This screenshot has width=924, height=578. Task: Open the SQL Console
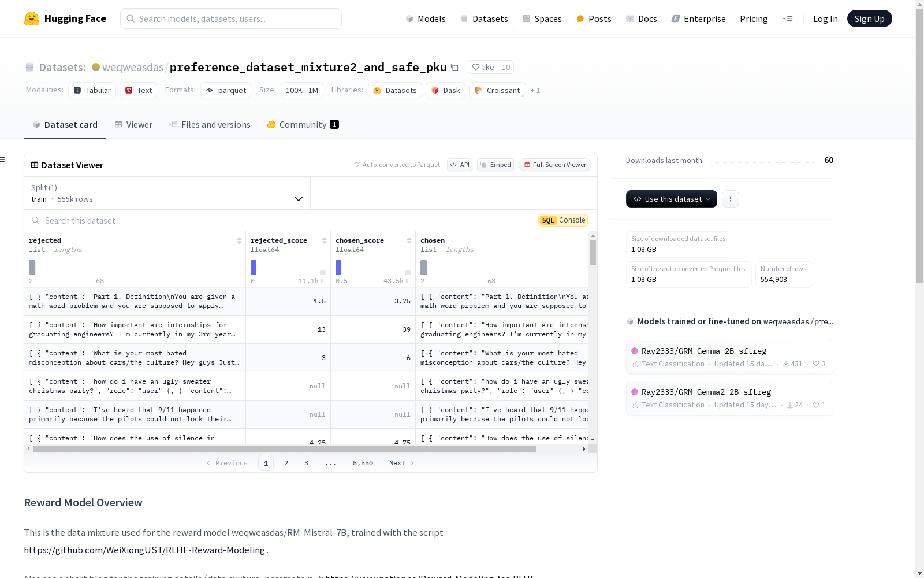coord(563,220)
